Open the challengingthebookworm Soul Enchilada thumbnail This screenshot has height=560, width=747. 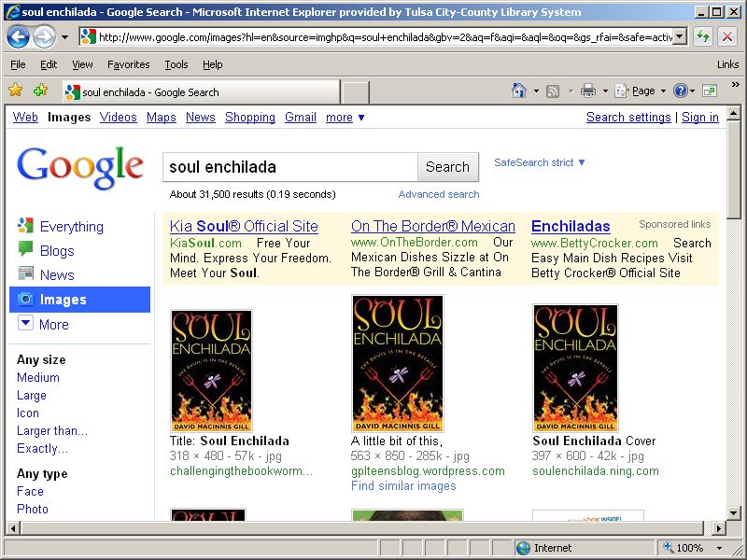pyautogui.click(x=211, y=371)
